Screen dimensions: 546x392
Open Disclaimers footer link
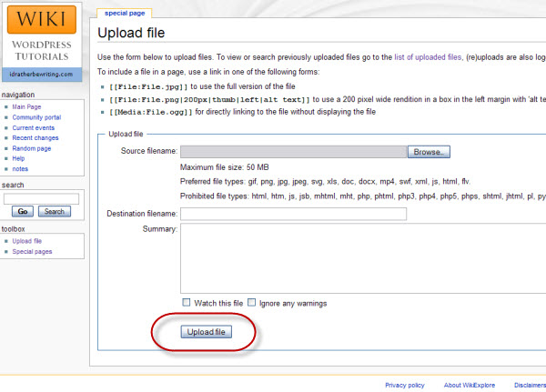point(530,385)
